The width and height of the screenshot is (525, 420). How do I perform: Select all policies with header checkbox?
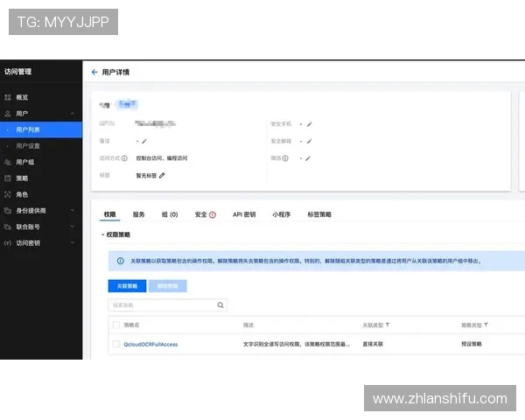[x=116, y=325]
